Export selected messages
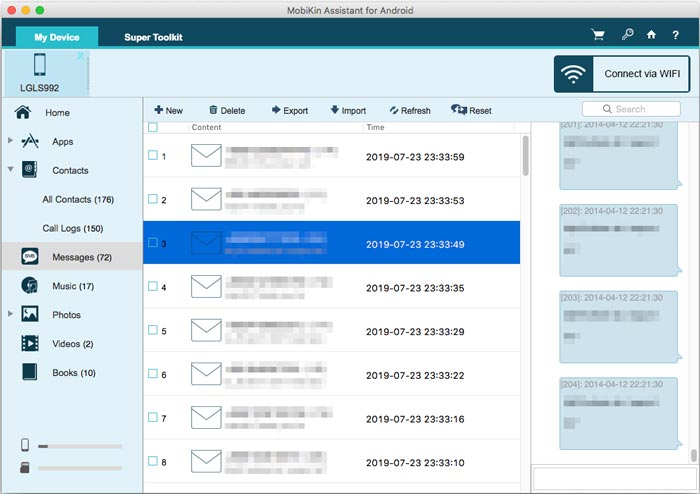700x494 pixels. (x=290, y=110)
